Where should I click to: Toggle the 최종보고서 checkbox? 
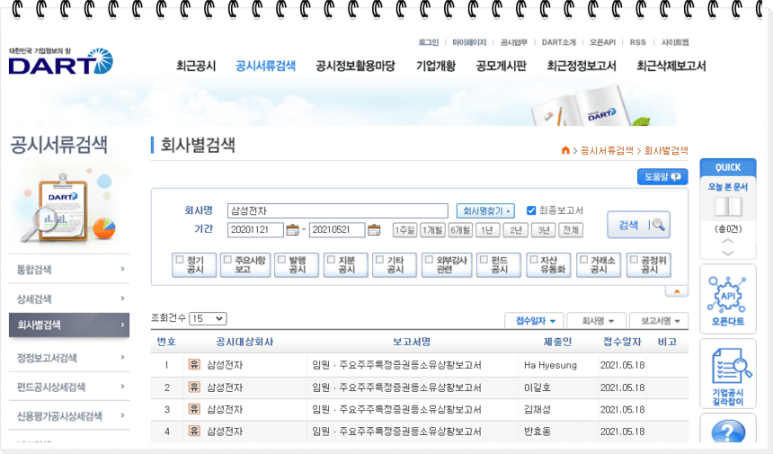(x=532, y=210)
